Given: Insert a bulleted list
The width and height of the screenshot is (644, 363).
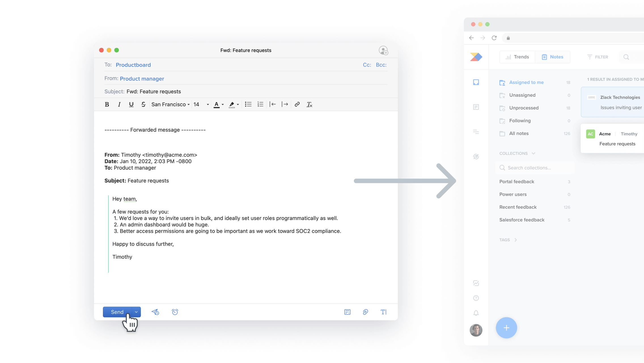Looking at the screenshot, I should (x=248, y=104).
